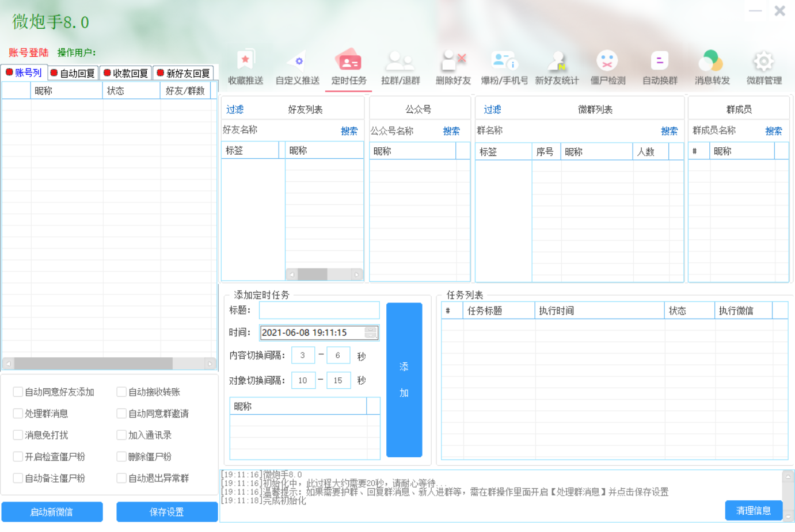This screenshot has width=795, height=532.
Task: Toggle 自动备注僵尸粉 checkbox
Action: [18, 478]
